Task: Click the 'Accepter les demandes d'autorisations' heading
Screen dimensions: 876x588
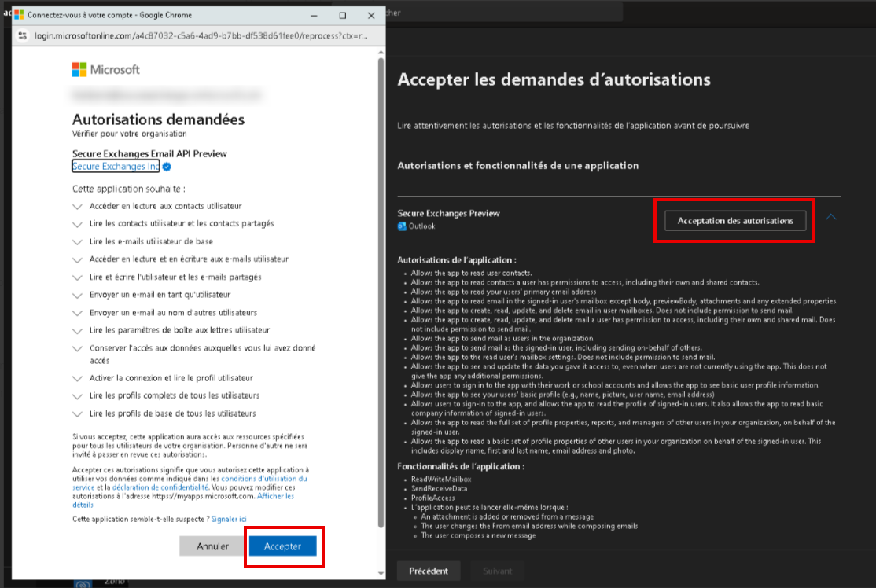Action: (x=554, y=79)
